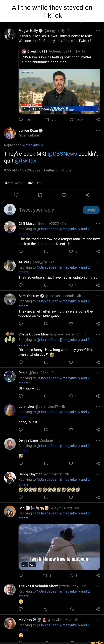Click the Reply button
Image resolution: width=104 pixels, height=644 pixels.
point(91,210)
